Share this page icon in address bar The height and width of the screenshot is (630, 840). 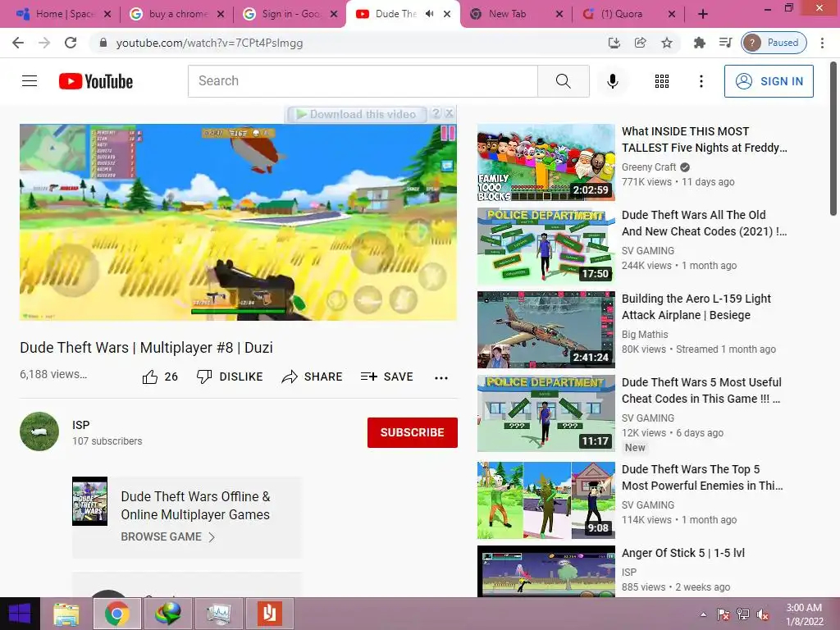tap(640, 43)
